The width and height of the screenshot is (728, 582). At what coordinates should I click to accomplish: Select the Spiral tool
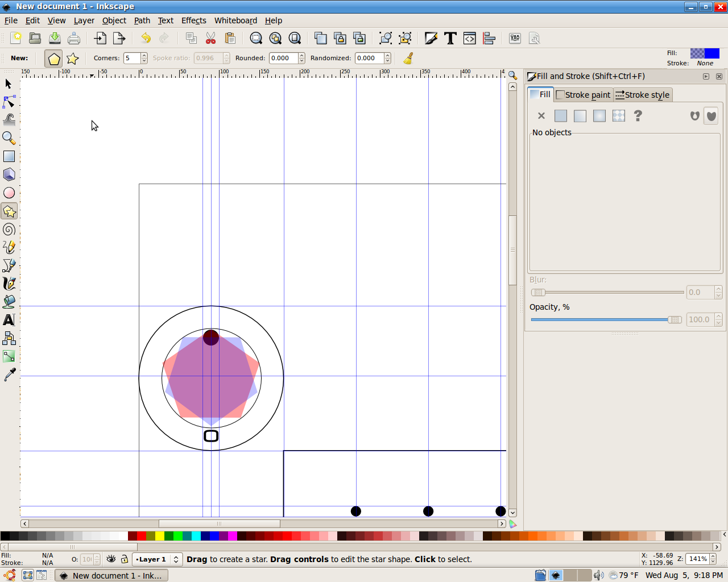[x=9, y=230]
